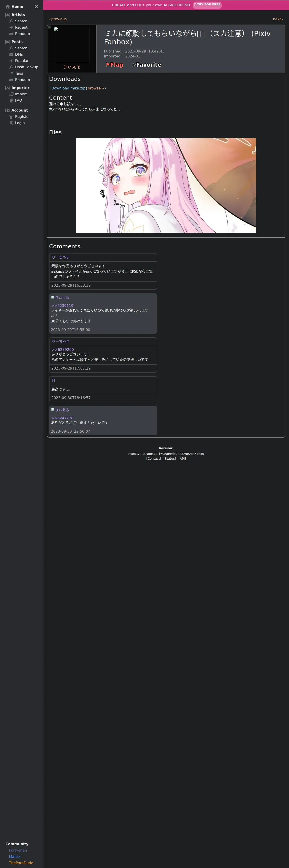
Task: Browse the archive contents via browse »
Action: pos(96,88)
